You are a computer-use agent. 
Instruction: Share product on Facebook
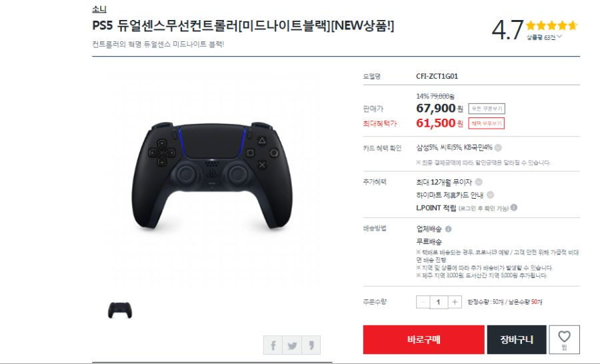pos(273,345)
